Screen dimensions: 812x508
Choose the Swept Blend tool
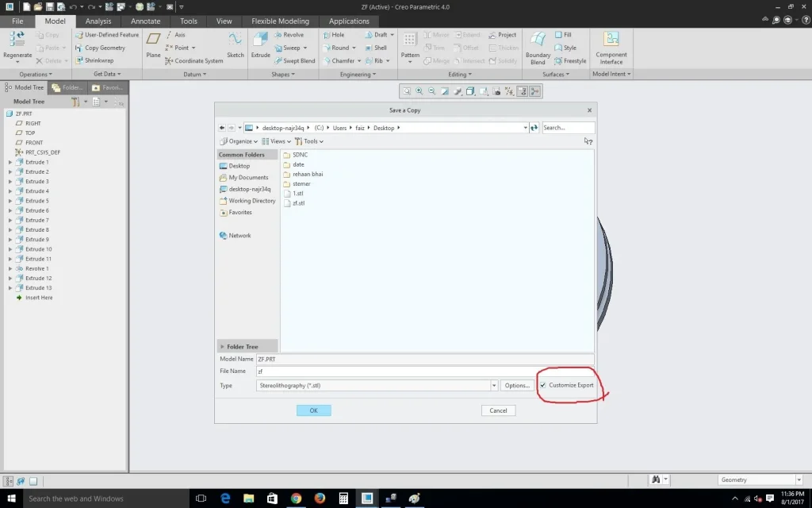tap(295, 60)
